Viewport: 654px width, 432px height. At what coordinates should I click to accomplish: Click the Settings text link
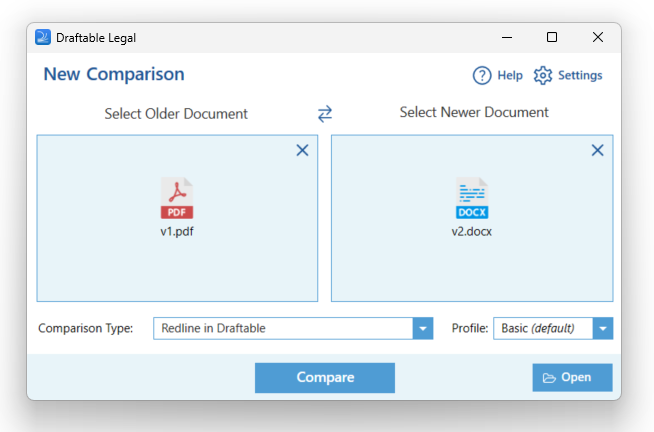580,75
